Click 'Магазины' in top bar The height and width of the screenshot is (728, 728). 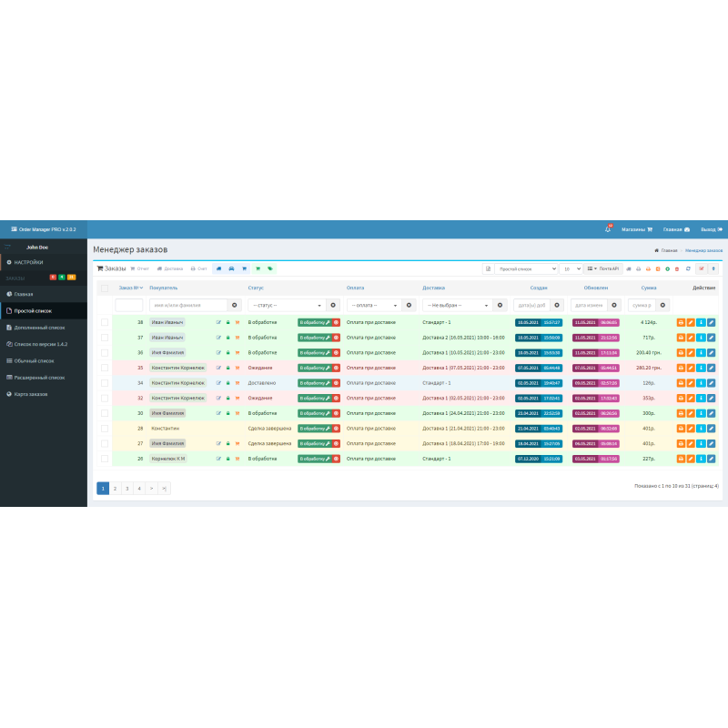(637, 229)
